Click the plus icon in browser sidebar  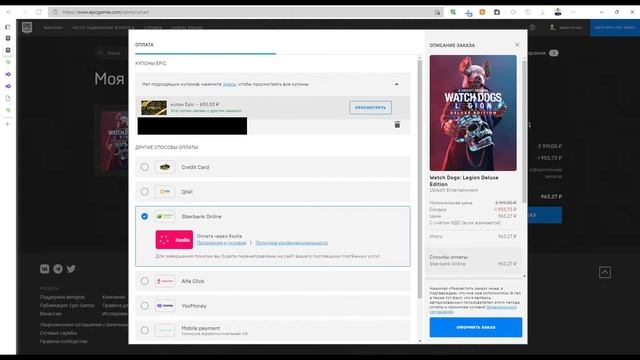pos(7,124)
